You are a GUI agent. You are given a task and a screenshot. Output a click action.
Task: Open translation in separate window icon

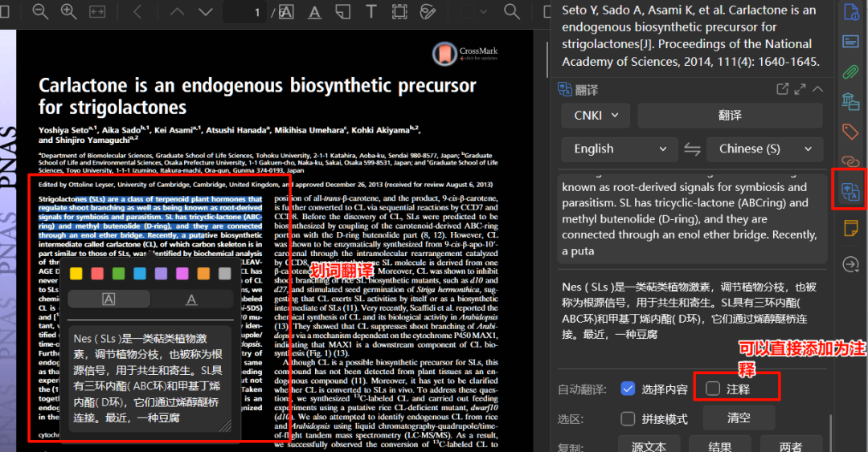782,89
